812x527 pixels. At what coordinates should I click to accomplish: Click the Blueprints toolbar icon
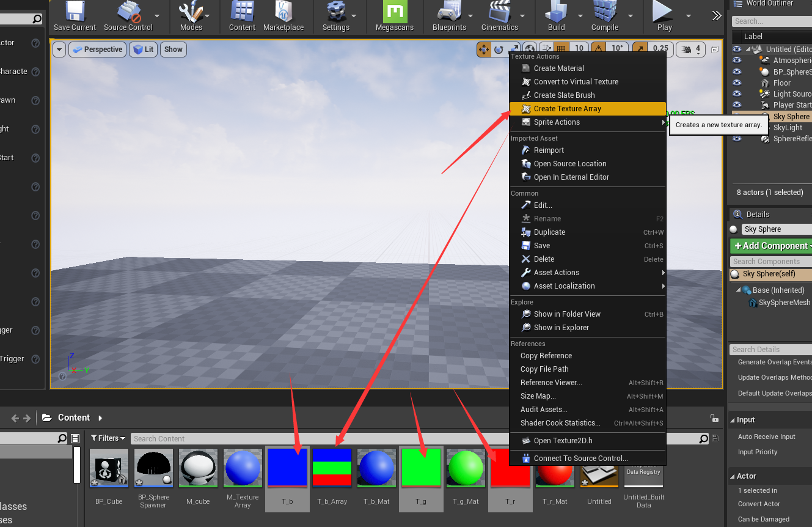point(449,16)
